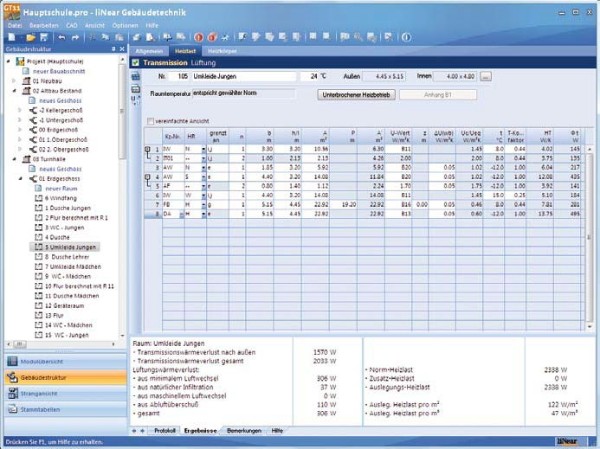Open the HR dropdown in table row 7
This screenshot has height=449, width=600.
tap(203, 205)
